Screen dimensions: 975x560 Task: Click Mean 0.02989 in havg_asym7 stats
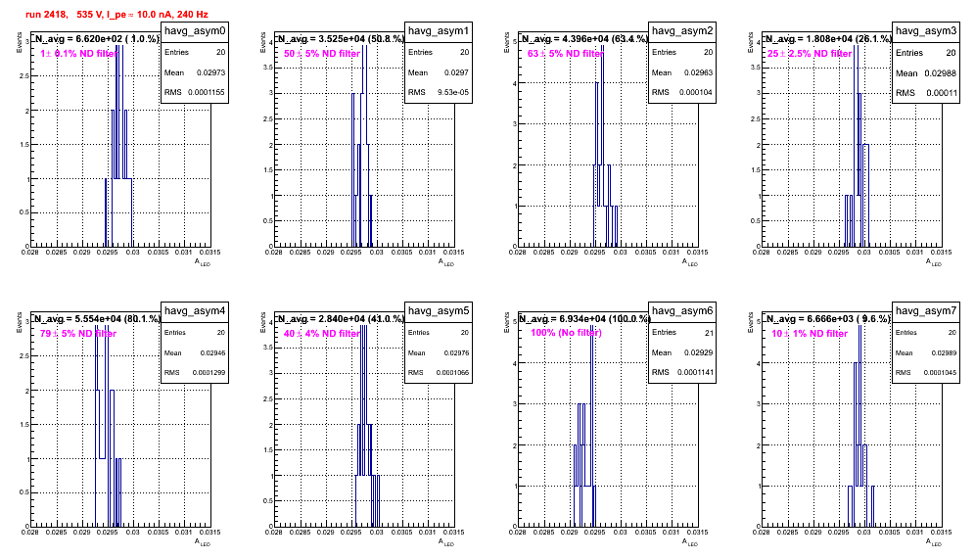point(926,352)
